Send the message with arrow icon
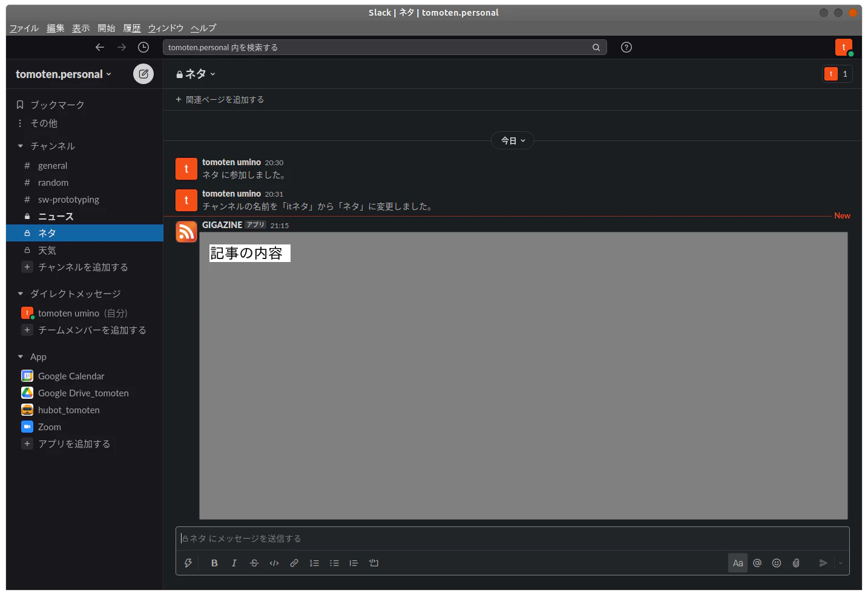Screen dimensions: 868x596 click(823, 563)
